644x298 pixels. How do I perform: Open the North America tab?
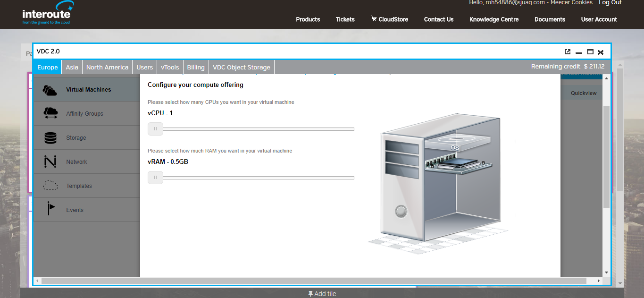pos(107,67)
